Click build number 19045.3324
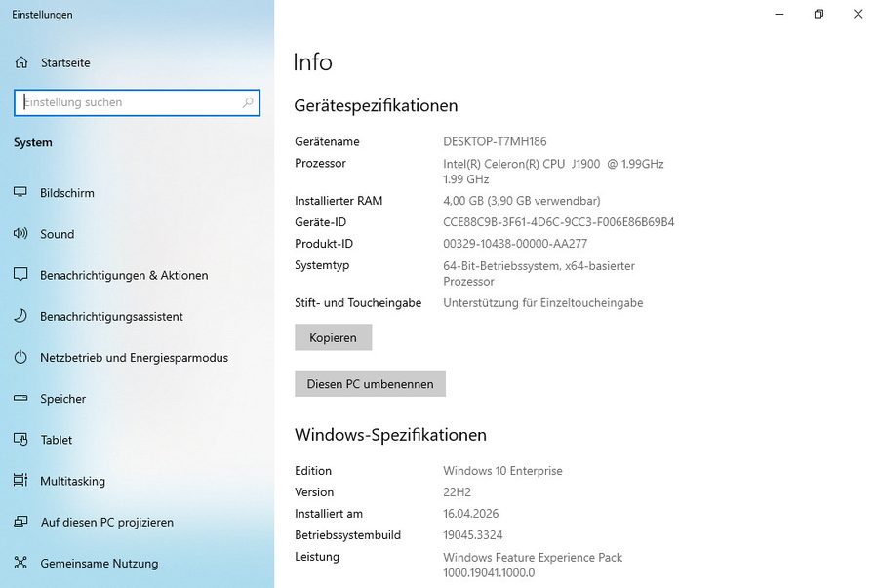 point(472,534)
